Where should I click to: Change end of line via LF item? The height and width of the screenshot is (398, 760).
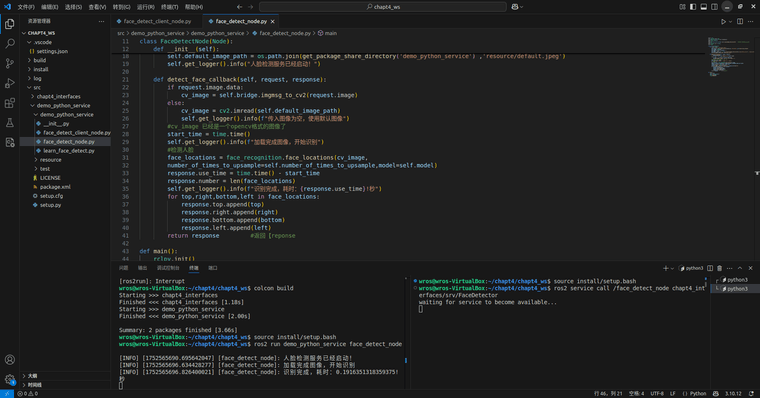[x=673, y=394]
